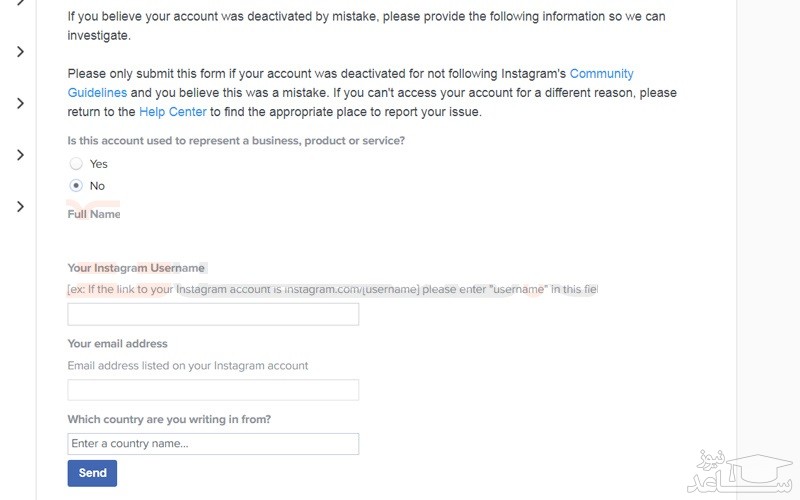The image size is (800, 500).
Task: Expand the third sidebar chevron arrow
Action: [x=20, y=103]
